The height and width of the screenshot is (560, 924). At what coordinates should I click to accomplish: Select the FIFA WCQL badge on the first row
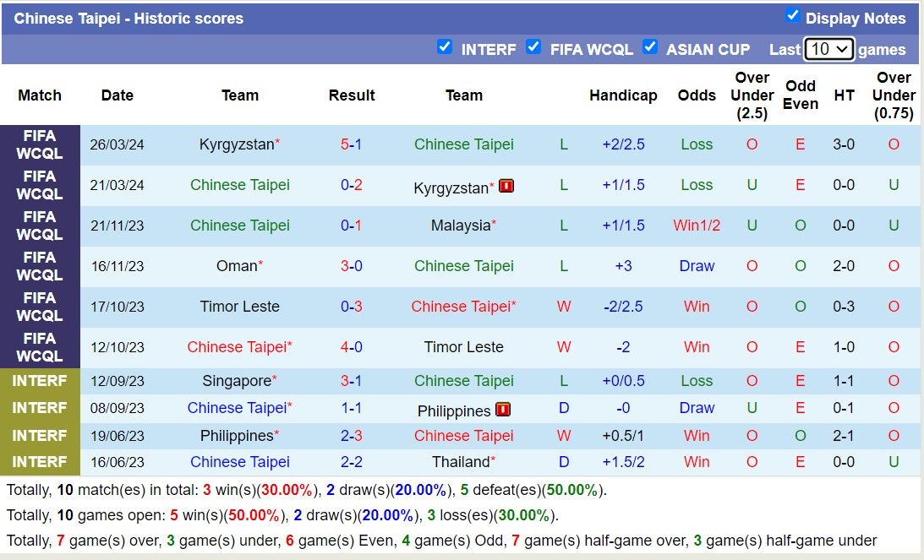pyautogui.click(x=39, y=144)
